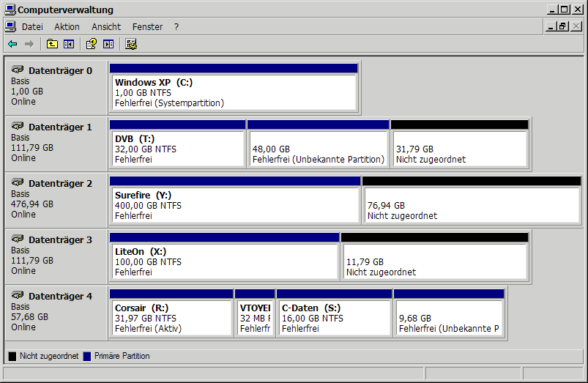Select the 48,00 GB unknown partition

(318, 144)
